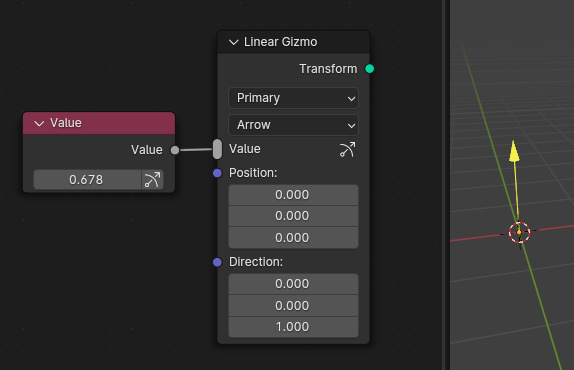Click gizmo icon on Linear Gizmo Value row

(347, 149)
